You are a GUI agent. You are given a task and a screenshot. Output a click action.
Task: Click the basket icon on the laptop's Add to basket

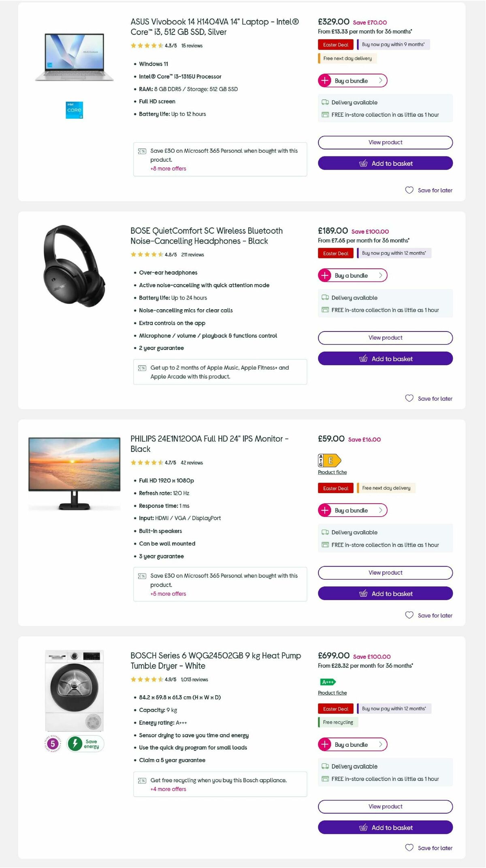tap(364, 163)
